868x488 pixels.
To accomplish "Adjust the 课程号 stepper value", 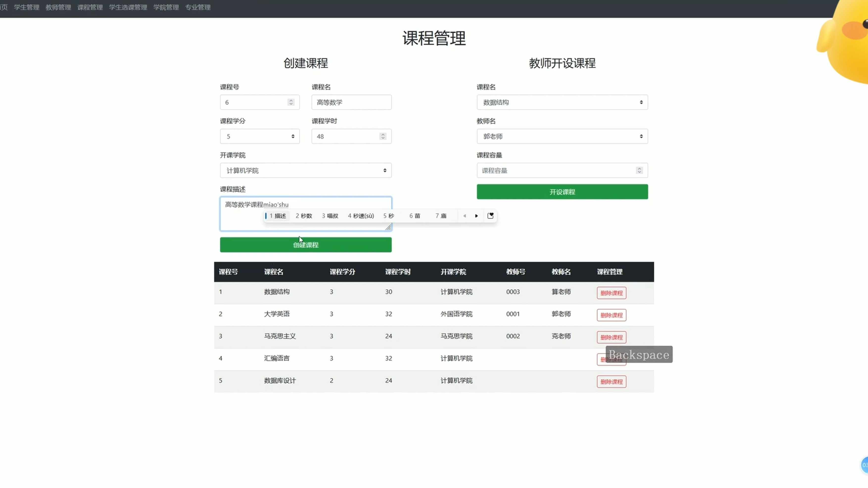I will click(x=292, y=102).
